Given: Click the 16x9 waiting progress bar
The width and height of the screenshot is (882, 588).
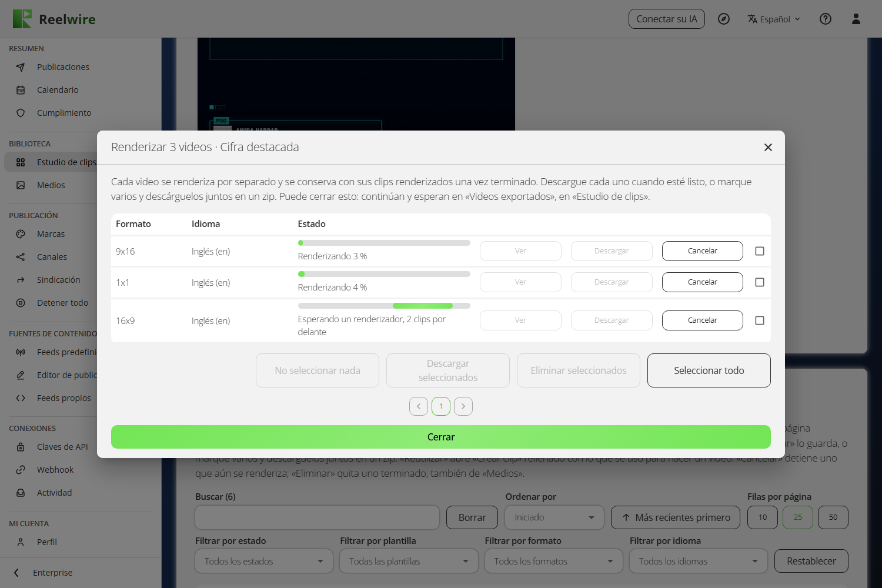Looking at the screenshot, I should click(x=384, y=306).
